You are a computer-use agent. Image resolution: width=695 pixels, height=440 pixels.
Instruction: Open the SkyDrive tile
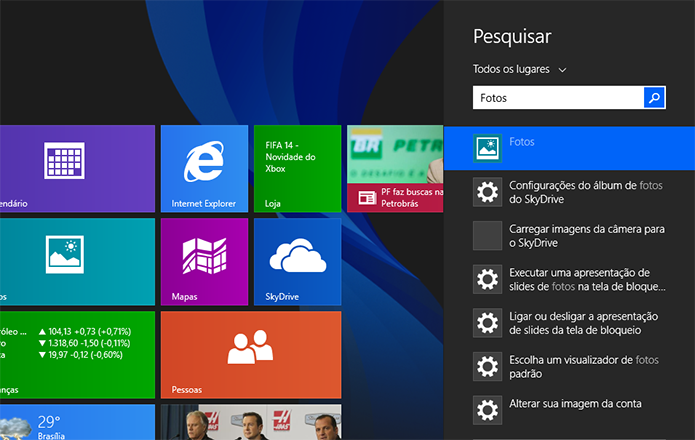point(297,261)
